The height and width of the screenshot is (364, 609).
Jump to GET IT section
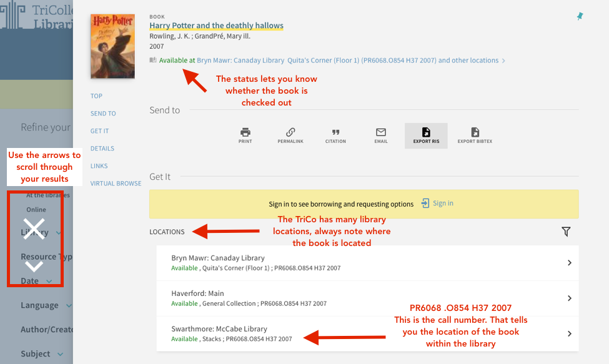tap(99, 130)
